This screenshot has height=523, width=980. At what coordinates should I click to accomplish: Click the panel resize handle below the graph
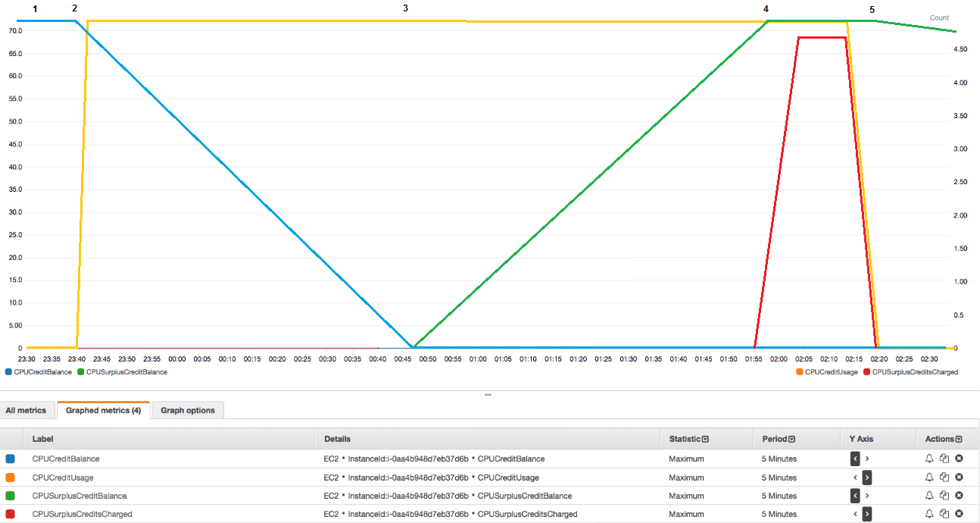[x=489, y=394]
